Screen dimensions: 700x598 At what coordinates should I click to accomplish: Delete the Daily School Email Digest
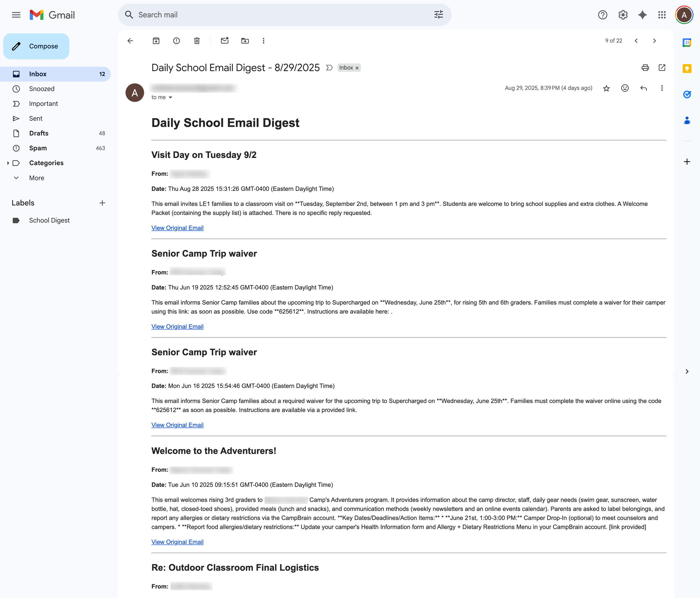pyautogui.click(x=197, y=41)
